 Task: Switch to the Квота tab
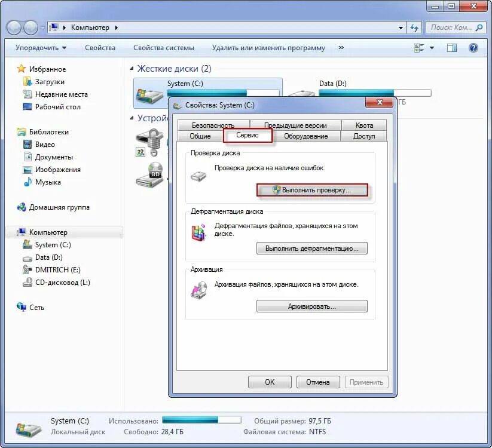[364, 125]
